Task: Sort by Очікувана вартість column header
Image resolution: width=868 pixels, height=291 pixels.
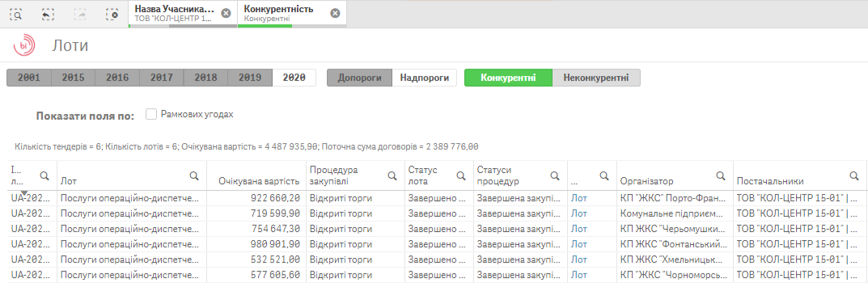Action: point(259,181)
